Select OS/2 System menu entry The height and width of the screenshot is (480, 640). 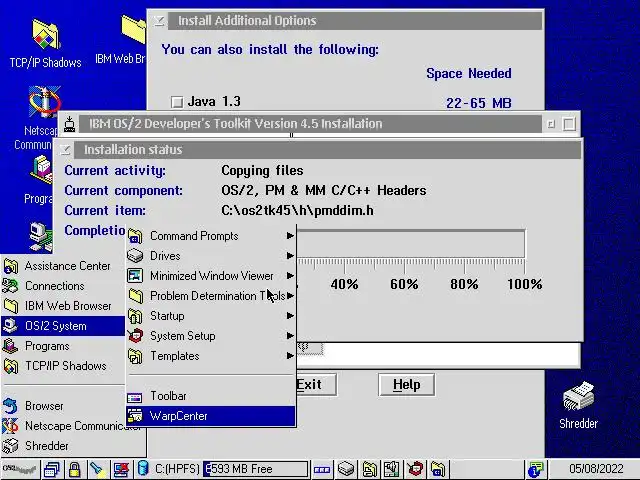(63, 326)
